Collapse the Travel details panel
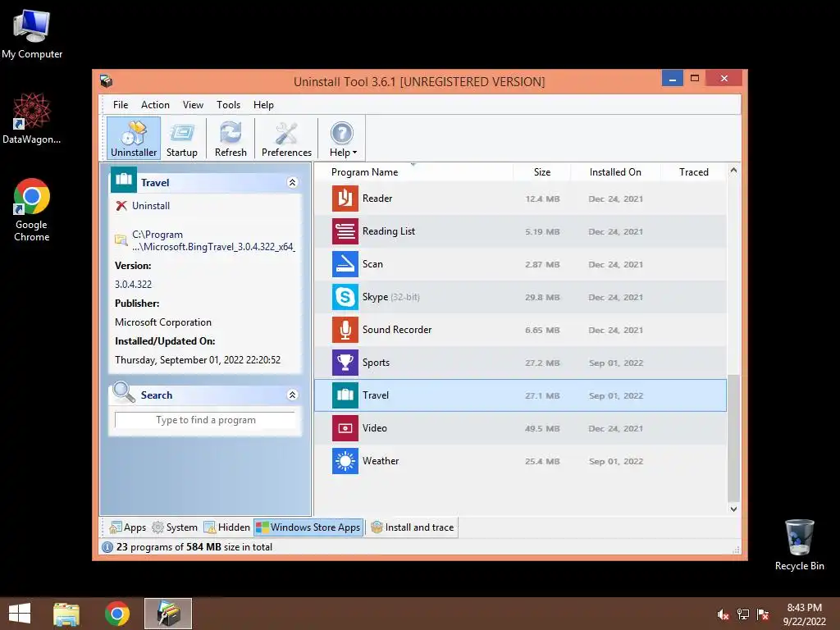The image size is (840, 630). pyautogui.click(x=293, y=183)
